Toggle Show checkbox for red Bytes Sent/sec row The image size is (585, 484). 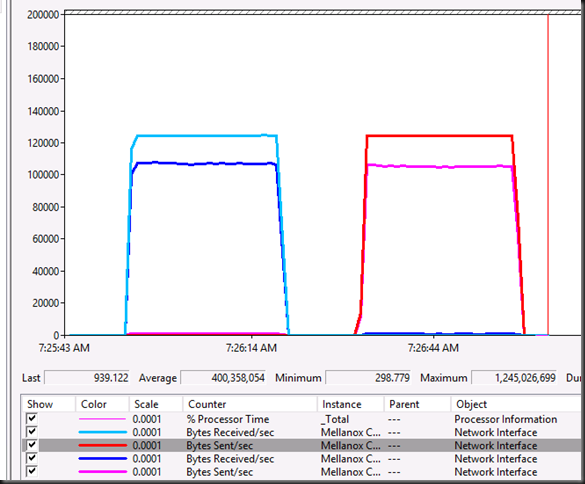[x=32, y=445]
